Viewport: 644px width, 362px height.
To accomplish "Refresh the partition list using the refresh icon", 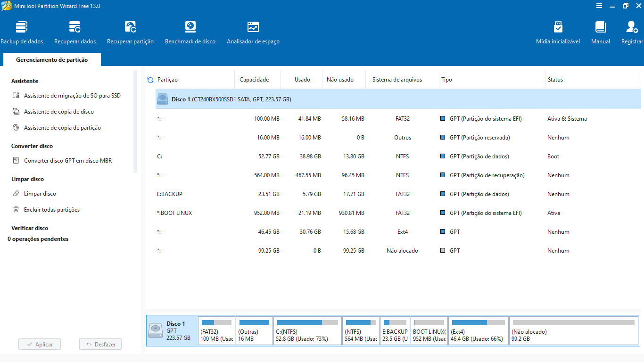I will pos(150,80).
